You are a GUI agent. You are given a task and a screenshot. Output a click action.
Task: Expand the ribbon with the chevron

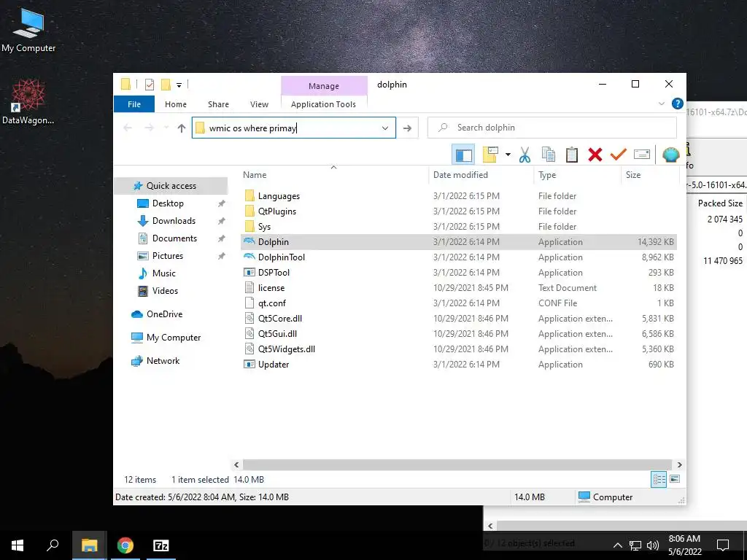tap(661, 104)
